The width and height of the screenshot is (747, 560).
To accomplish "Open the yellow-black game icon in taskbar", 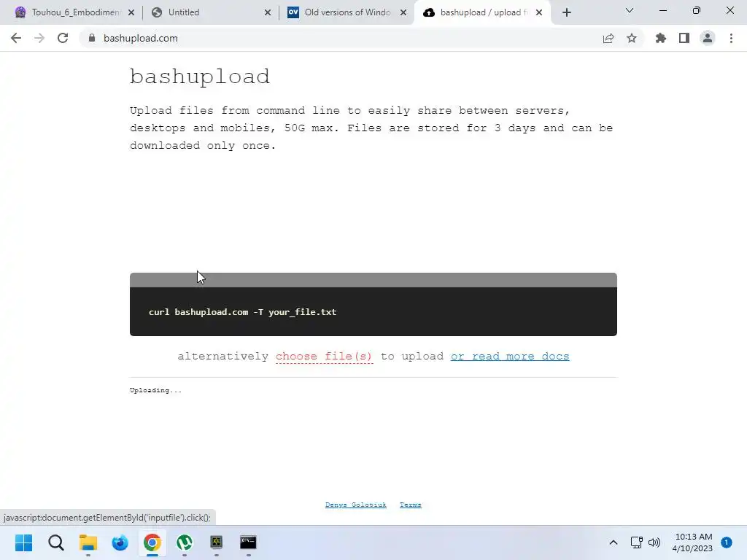I will point(216,542).
